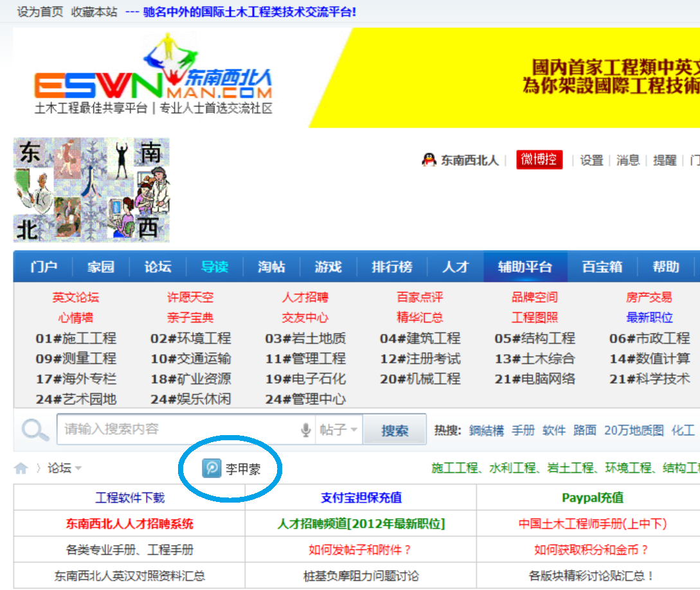Click the home icon in the breadcrumb

21,468
